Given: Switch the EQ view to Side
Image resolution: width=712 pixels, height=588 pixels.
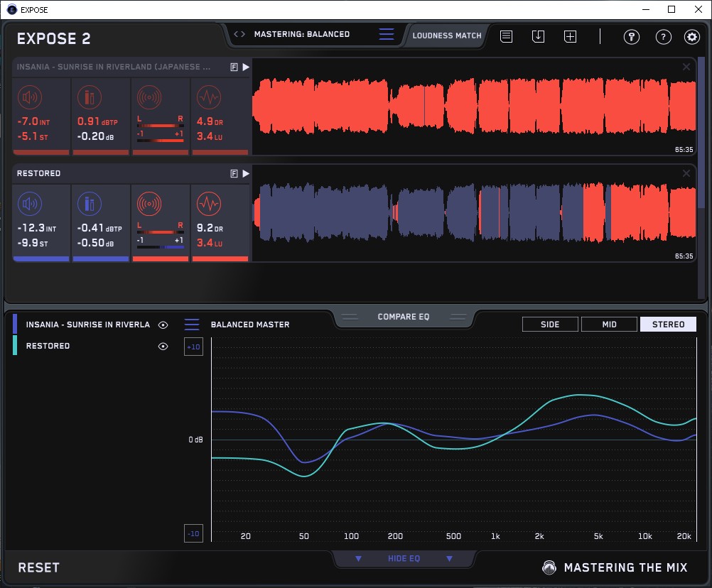Looking at the screenshot, I should tap(550, 325).
